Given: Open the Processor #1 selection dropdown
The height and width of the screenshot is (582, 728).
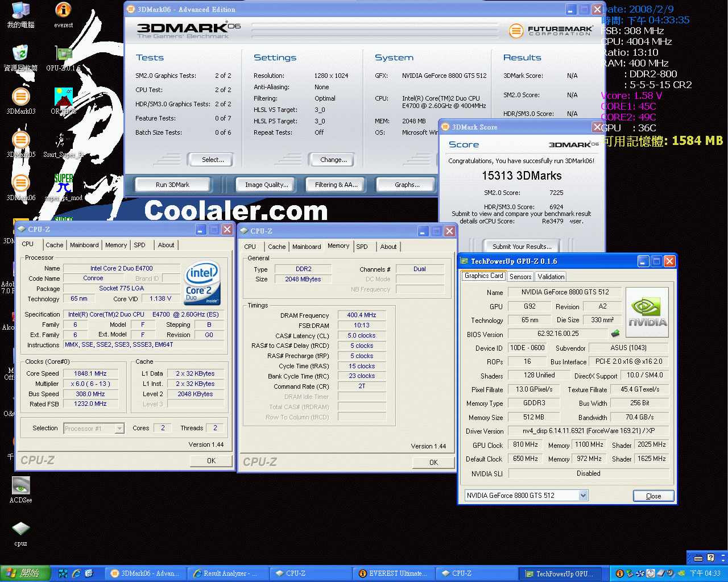Looking at the screenshot, I should tap(119, 429).
